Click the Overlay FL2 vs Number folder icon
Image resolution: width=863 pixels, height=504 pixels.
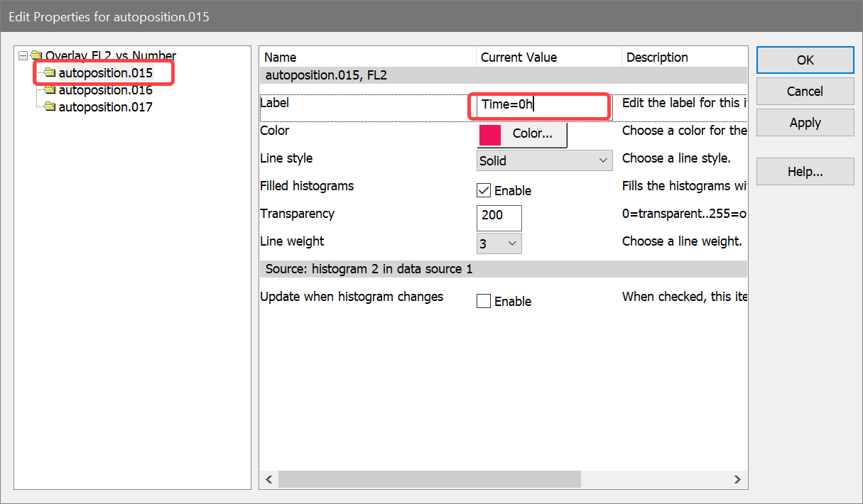click(x=37, y=55)
